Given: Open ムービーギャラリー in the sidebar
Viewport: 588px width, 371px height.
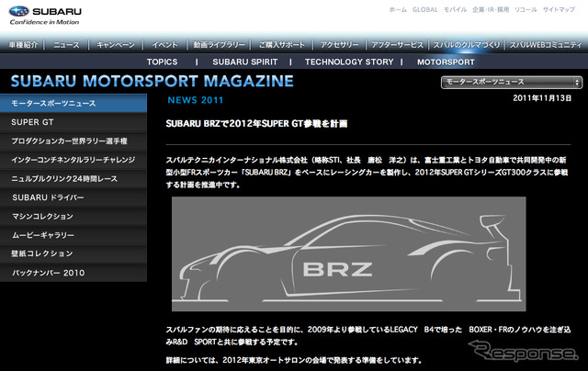Looking at the screenshot, I should coord(73,235).
